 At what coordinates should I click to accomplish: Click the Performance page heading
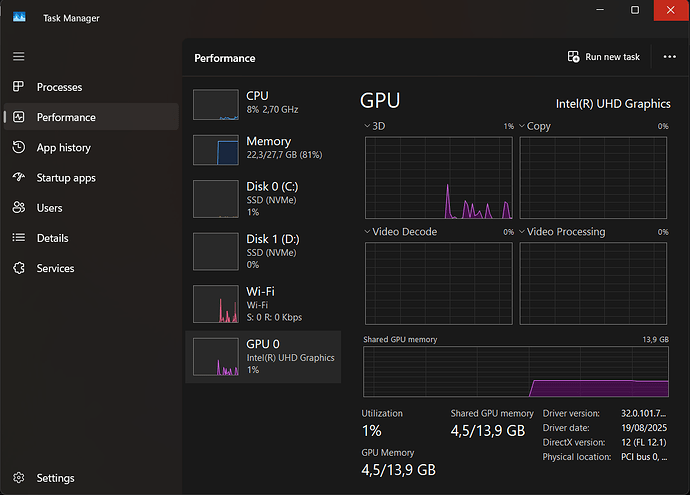point(225,58)
